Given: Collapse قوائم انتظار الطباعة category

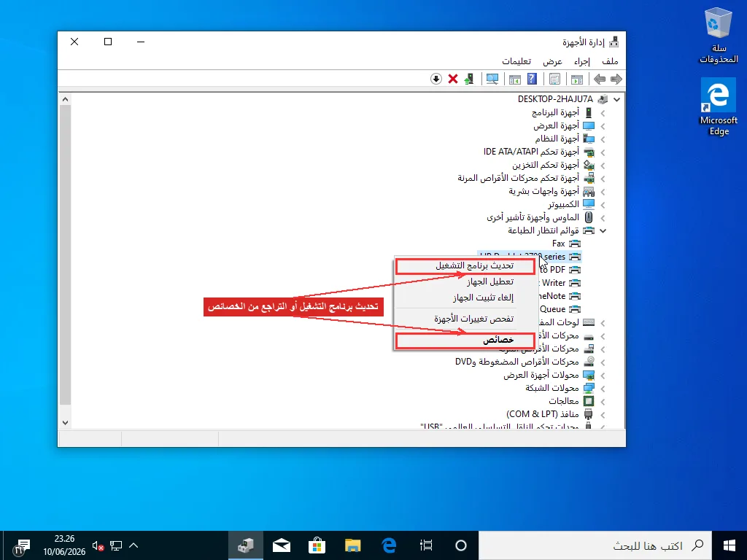Looking at the screenshot, I should tap(603, 230).
